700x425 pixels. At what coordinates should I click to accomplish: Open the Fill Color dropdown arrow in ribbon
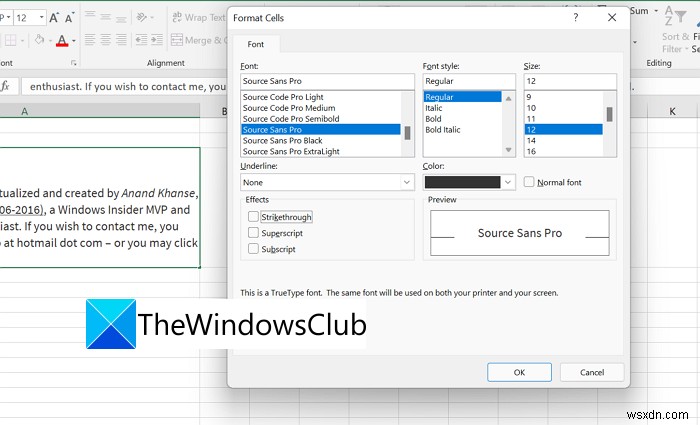(50, 41)
